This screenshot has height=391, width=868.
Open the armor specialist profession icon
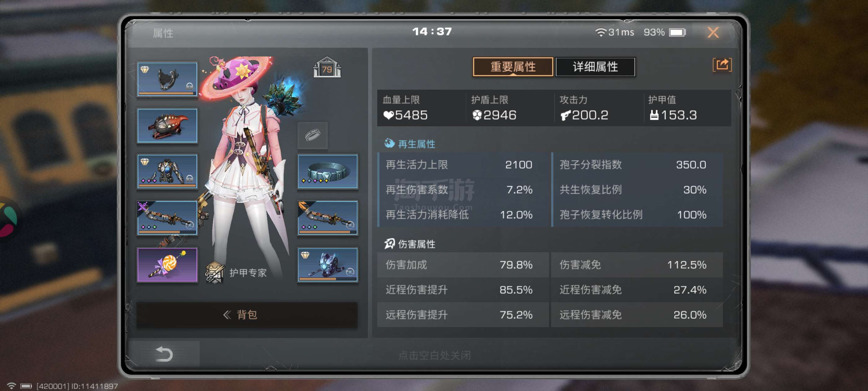(215, 272)
